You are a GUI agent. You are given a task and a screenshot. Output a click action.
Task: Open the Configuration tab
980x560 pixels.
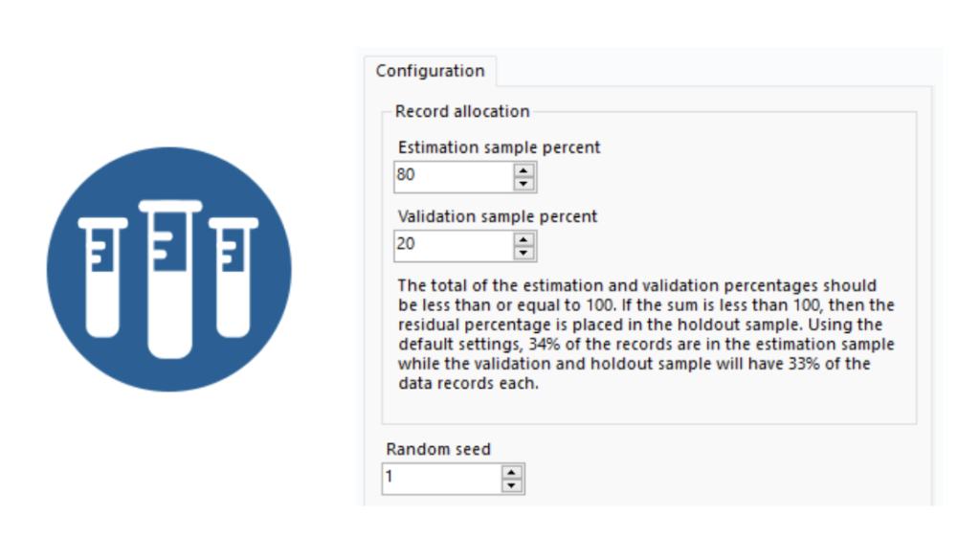pos(430,71)
